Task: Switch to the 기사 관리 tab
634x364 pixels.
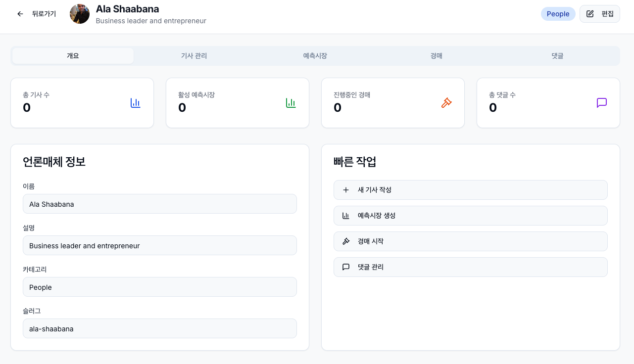Action: click(194, 56)
